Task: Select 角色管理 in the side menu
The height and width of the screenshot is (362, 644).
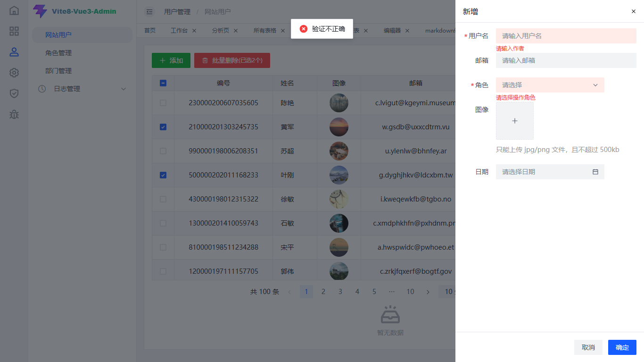Action: click(58, 53)
